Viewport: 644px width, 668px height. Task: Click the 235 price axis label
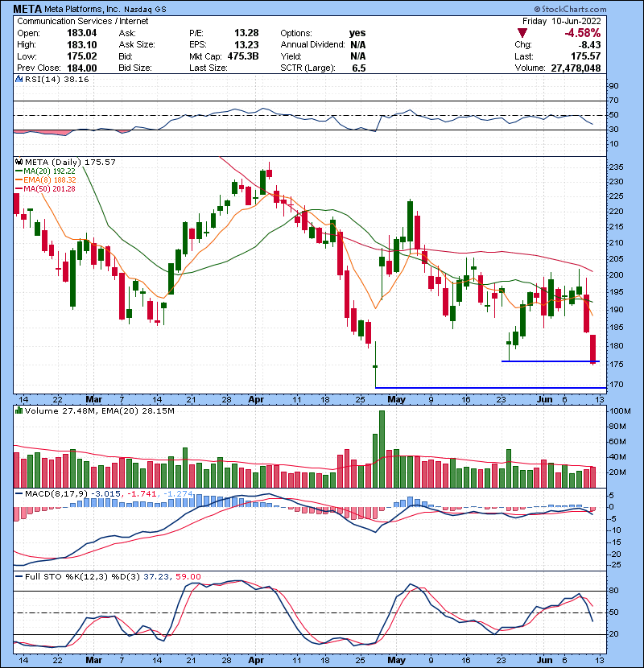point(616,167)
